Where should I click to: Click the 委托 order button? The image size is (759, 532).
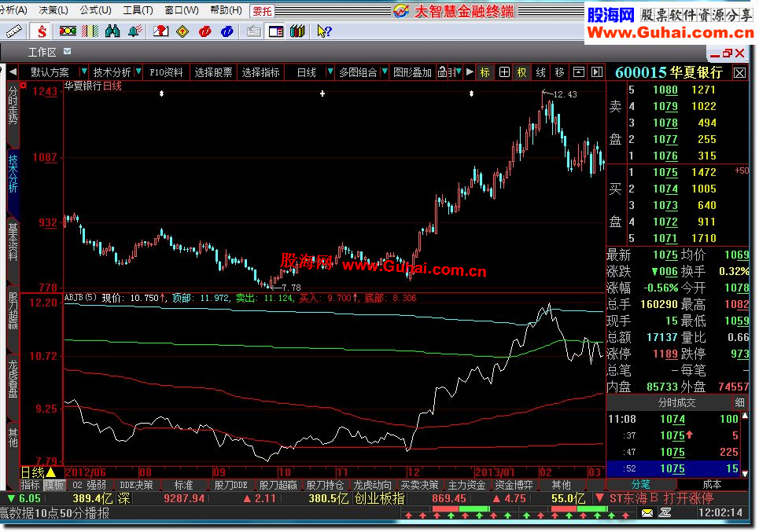(x=262, y=11)
